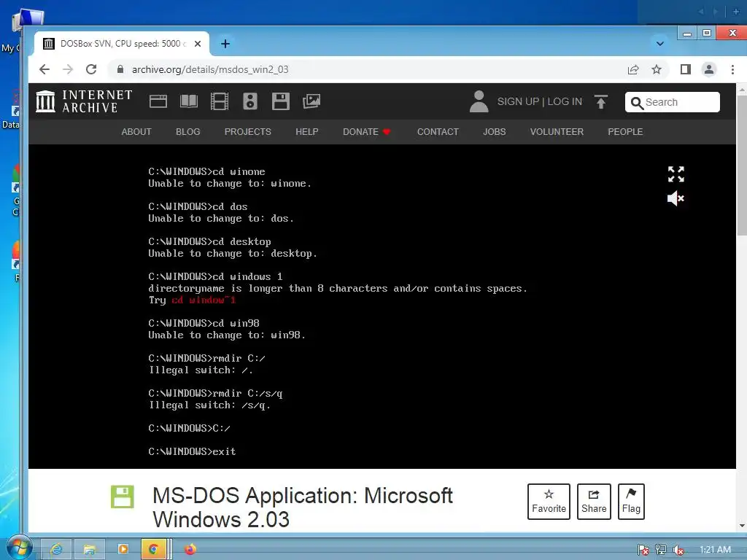
Task: Click the system tray volume icon
Action: click(x=678, y=550)
